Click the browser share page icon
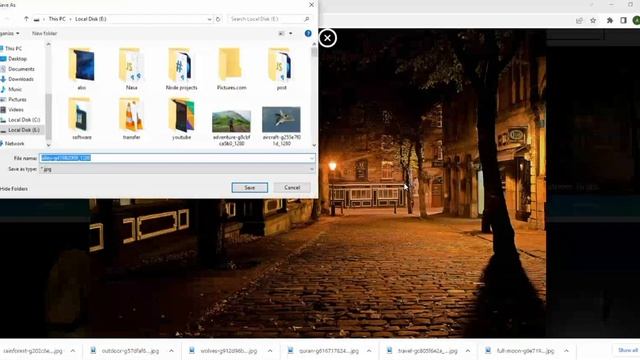Image resolution: width=640 pixels, height=360 pixels. coord(579,20)
